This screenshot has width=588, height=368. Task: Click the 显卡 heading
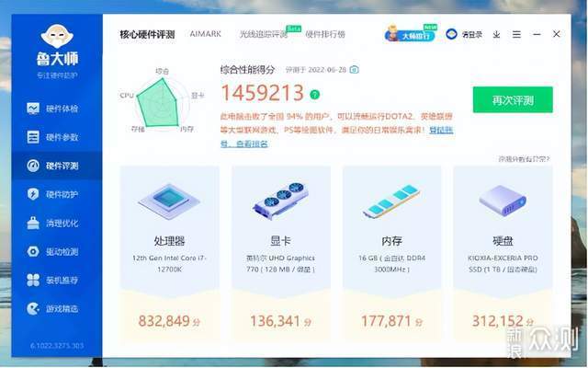click(280, 241)
